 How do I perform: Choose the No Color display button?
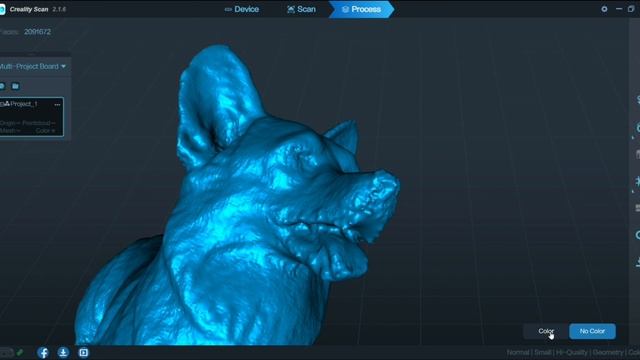point(592,331)
